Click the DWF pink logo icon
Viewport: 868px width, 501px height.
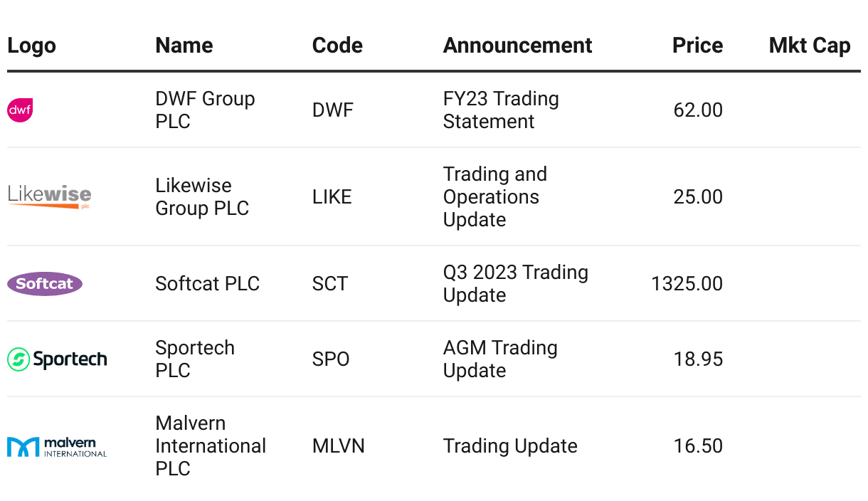(20, 110)
